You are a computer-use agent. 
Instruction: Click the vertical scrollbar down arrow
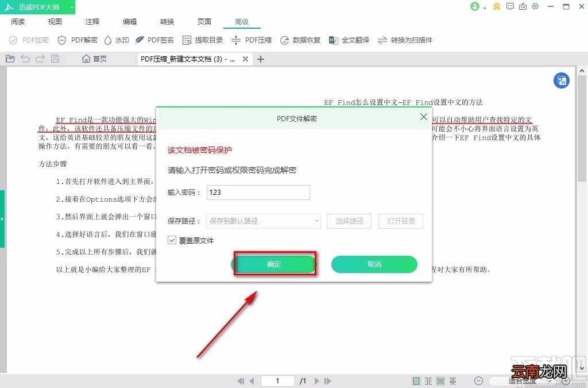582,368
